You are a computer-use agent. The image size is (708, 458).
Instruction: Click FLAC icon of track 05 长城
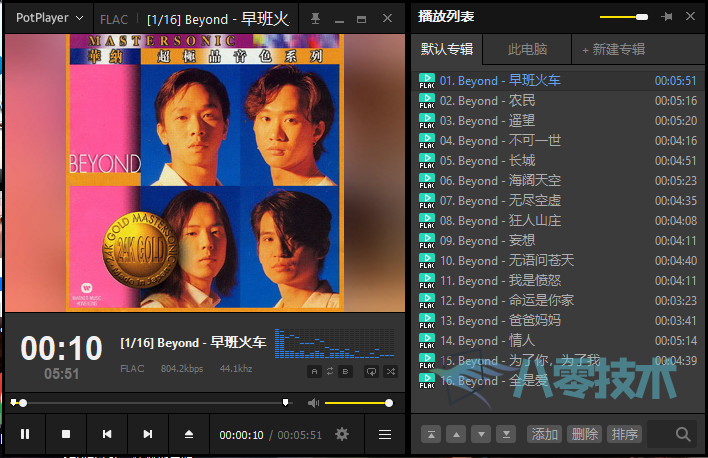(x=427, y=161)
